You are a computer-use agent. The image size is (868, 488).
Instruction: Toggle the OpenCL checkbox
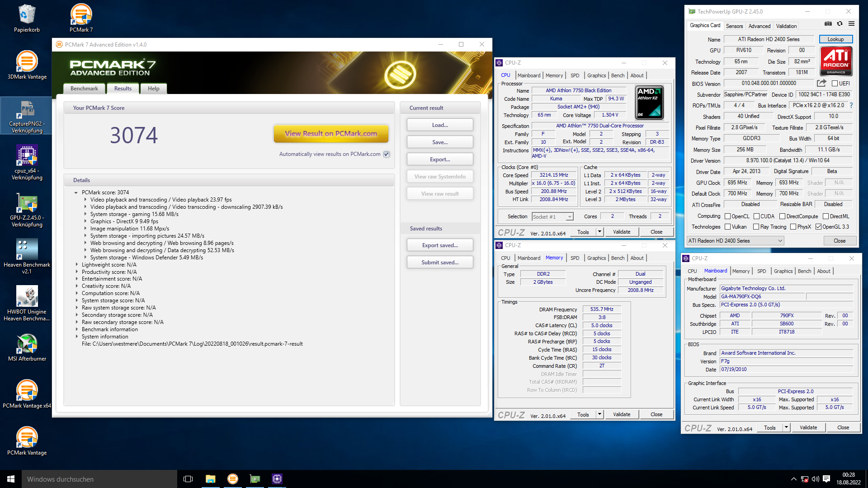[727, 216]
